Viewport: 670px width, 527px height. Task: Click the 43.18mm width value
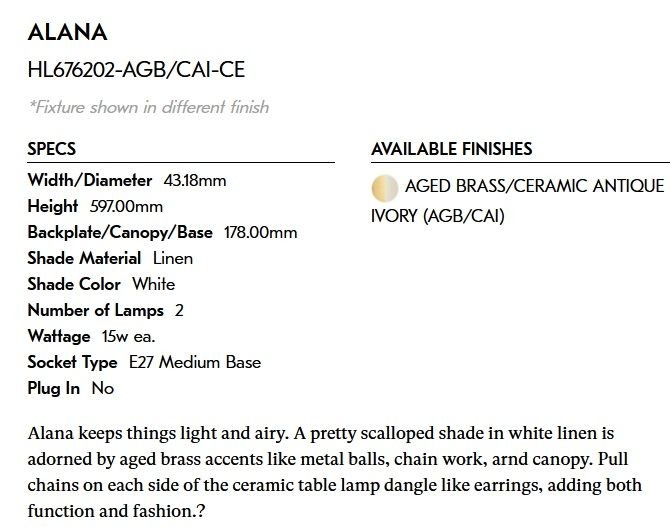click(x=195, y=180)
